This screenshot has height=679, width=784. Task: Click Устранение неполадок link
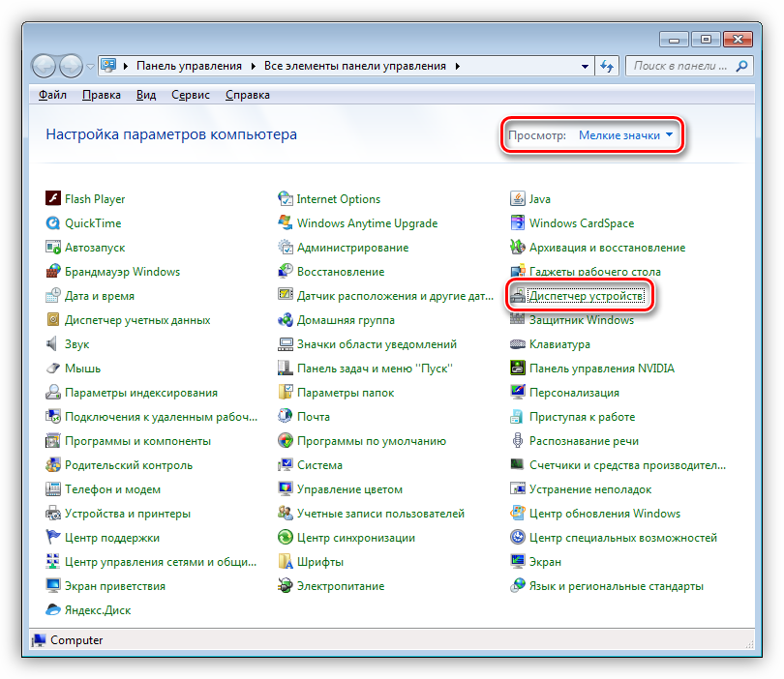[590, 489]
